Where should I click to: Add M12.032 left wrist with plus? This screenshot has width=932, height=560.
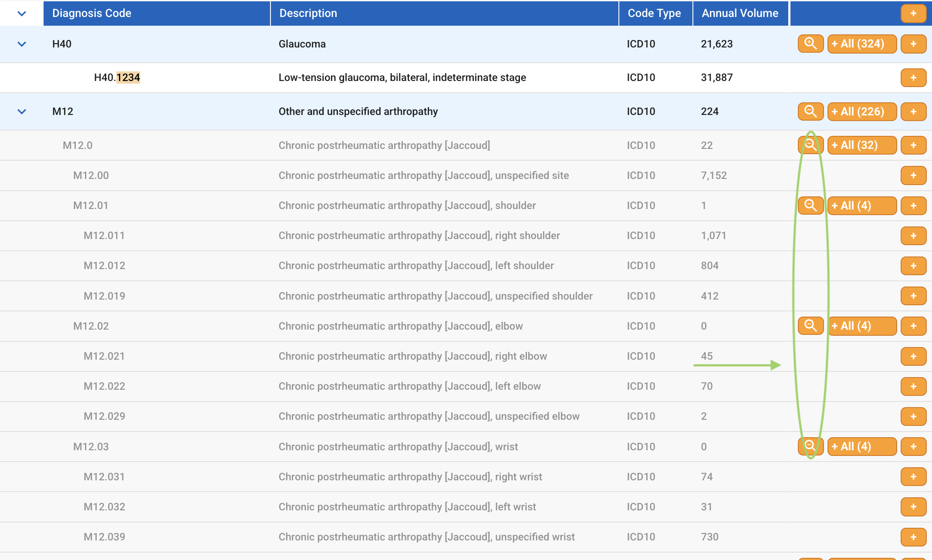coord(913,506)
